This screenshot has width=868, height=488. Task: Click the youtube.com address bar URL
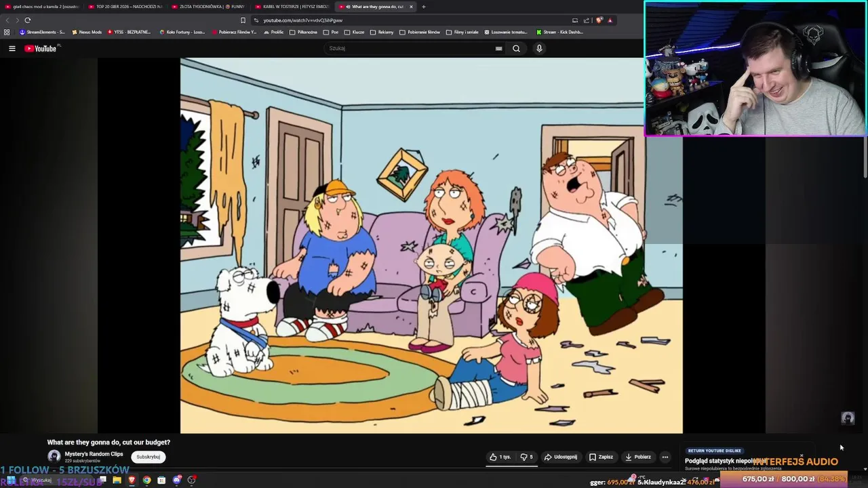[302, 20]
